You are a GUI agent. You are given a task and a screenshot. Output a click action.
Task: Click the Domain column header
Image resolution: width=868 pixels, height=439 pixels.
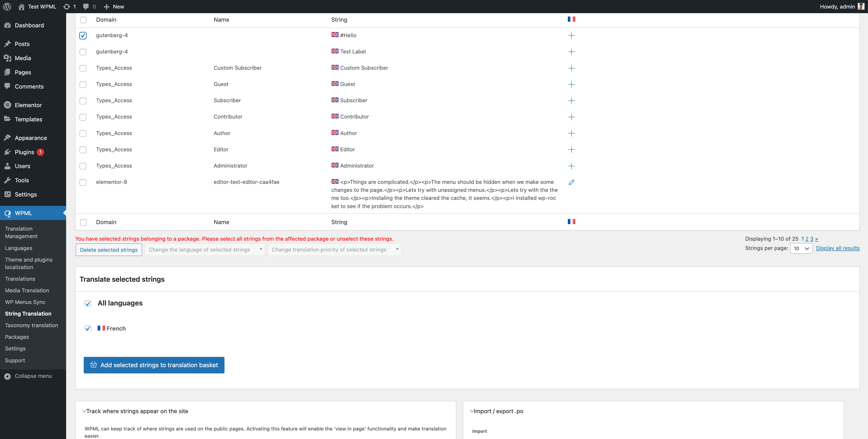106,20
